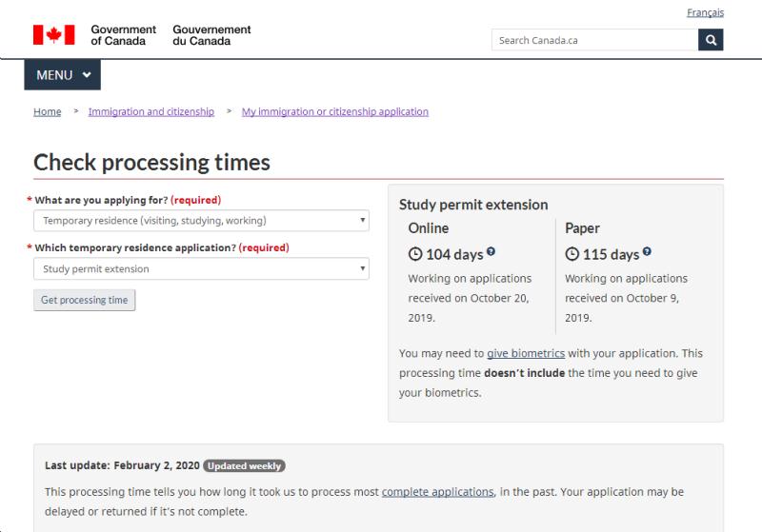
Task: Open My immigration or citizenship application breadcrumb
Action: point(335,111)
